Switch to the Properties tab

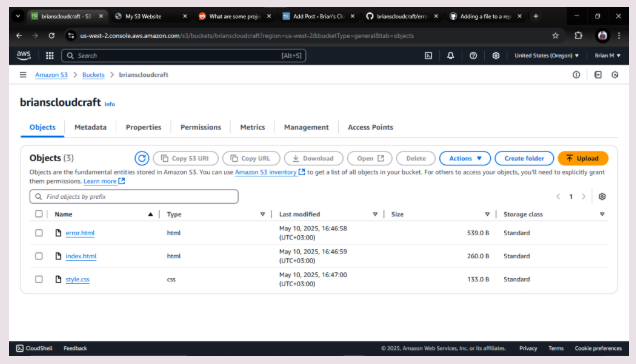click(143, 127)
